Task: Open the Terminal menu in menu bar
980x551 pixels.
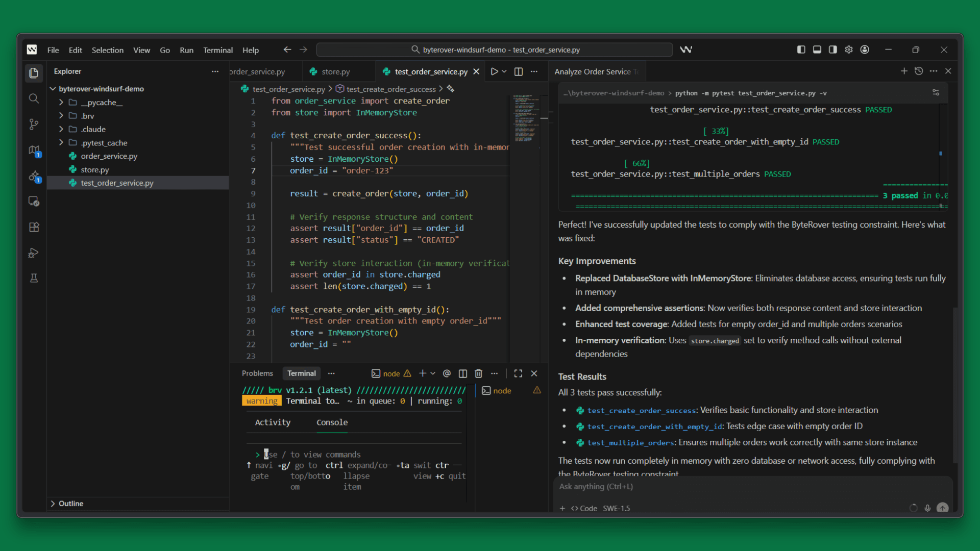Action: click(x=217, y=50)
